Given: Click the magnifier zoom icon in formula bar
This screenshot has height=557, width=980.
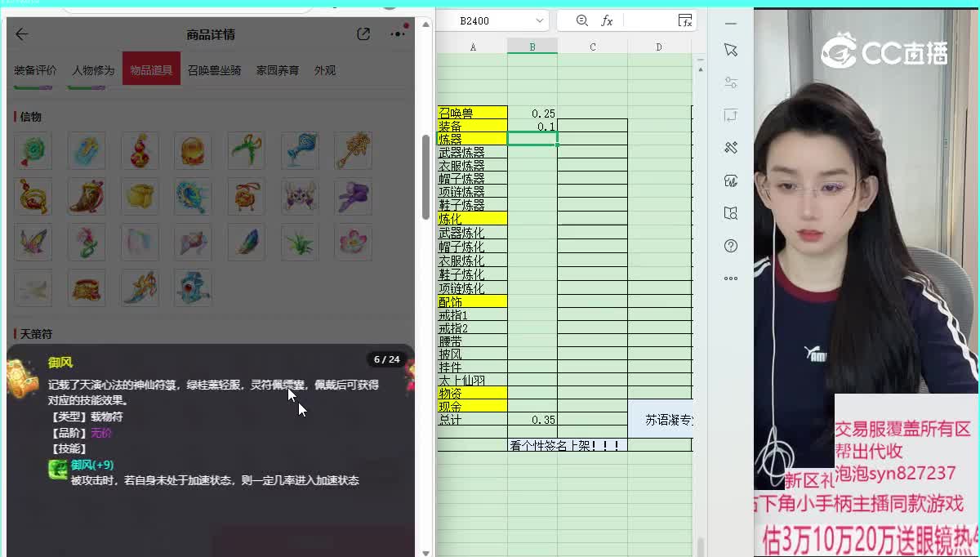Looking at the screenshot, I should (582, 21).
